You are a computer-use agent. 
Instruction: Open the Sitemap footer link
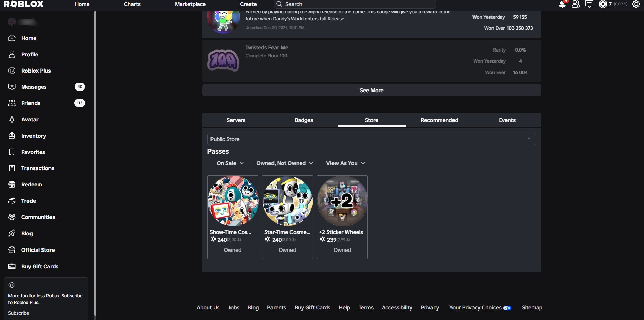pos(532,307)
